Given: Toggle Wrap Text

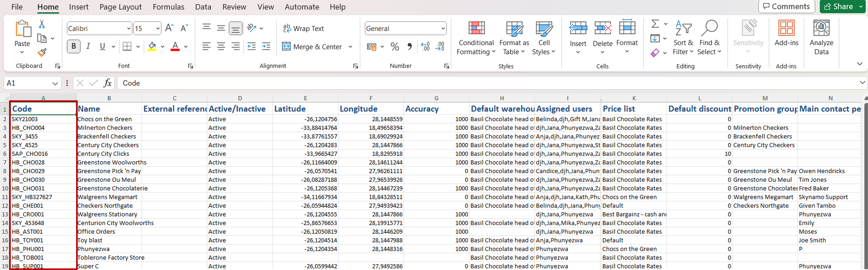Looking at the screenshot, I should 303,29.
